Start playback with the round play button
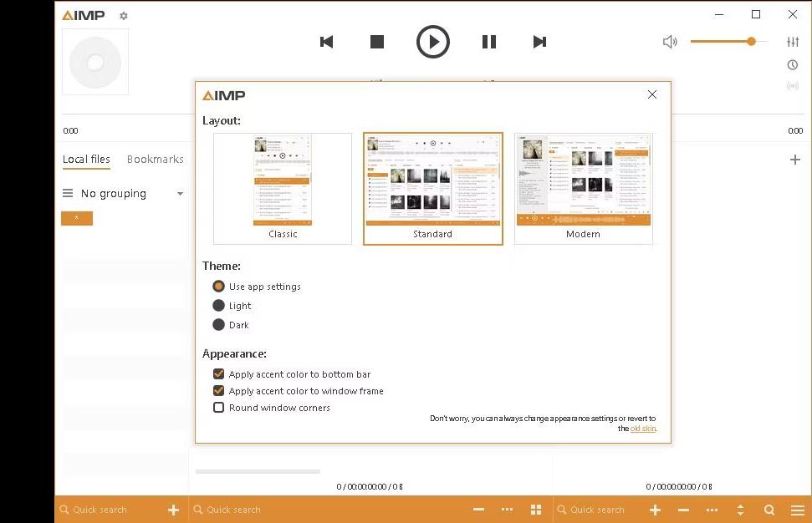 pos(433,42)
